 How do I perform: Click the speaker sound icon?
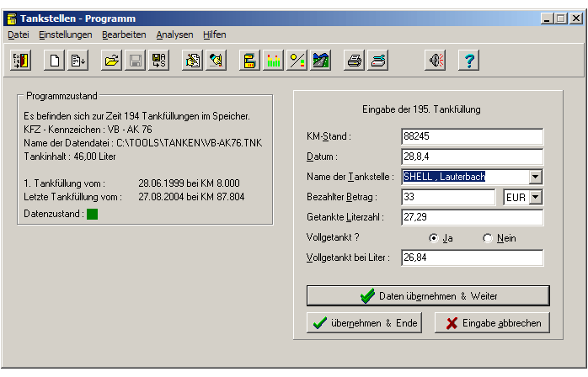point(435,61)
